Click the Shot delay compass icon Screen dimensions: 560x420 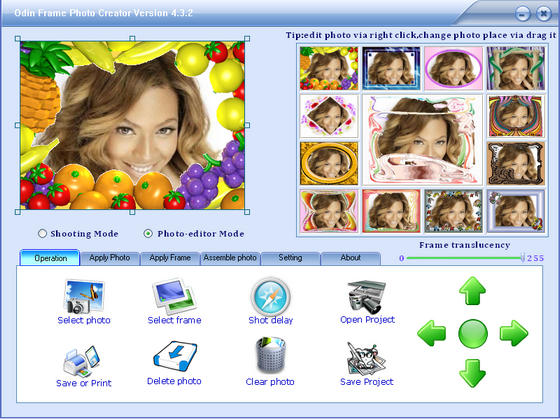[270, 296]
